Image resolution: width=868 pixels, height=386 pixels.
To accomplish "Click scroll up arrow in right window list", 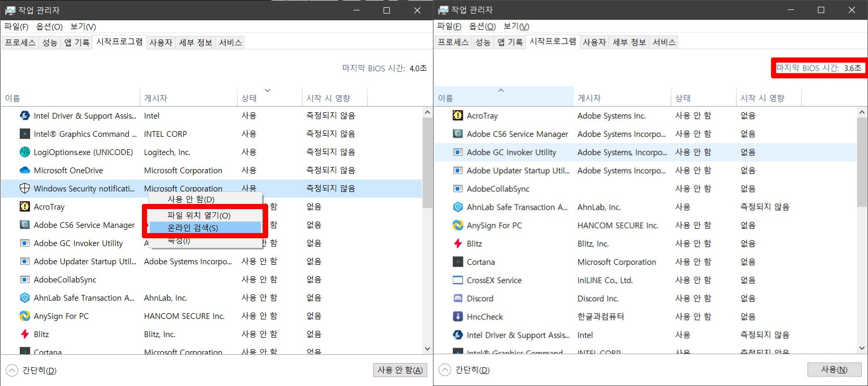I will 862,112.
